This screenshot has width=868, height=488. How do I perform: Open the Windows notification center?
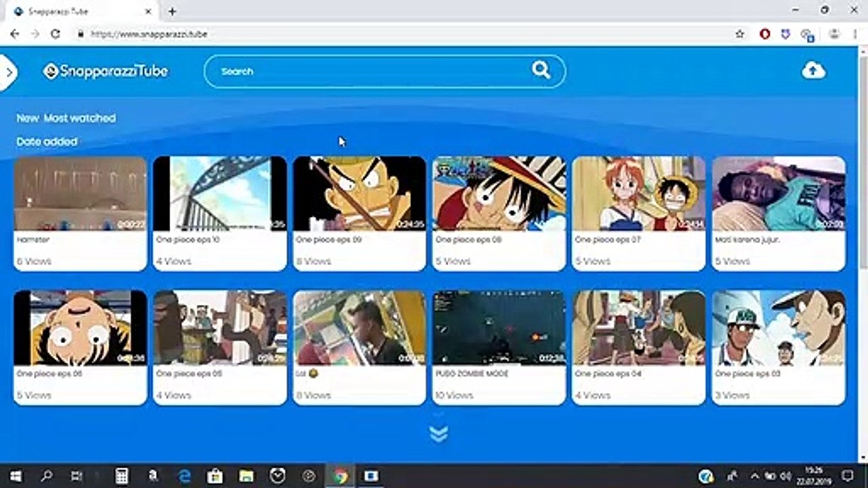tap(847, 476)
